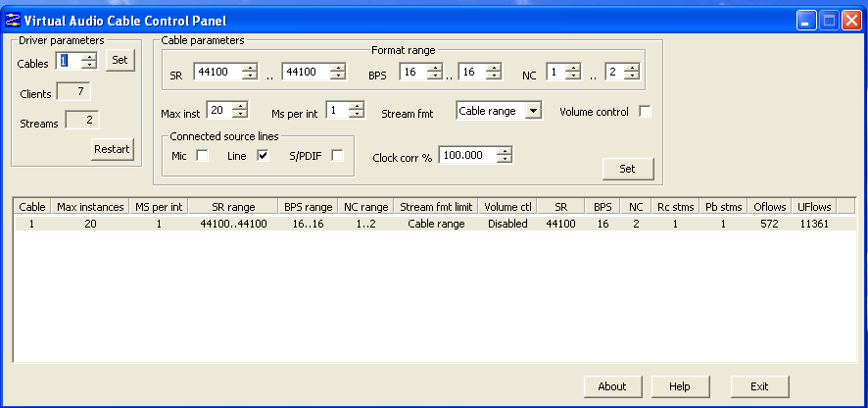
Task: Click the Stream fmt limit column header
Action: tap(436, 207)
